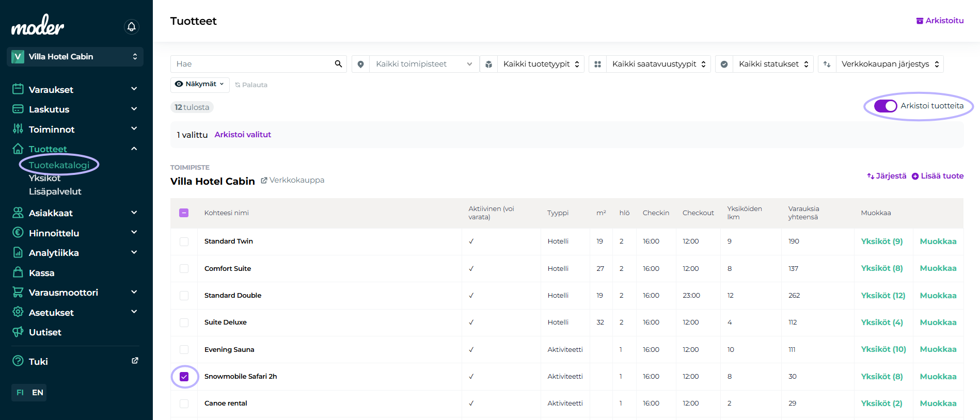Uncheck the Snowmobile Safari 2h checkbox
The height and width of the screenshot is (420, 980).
pos(184,377)
